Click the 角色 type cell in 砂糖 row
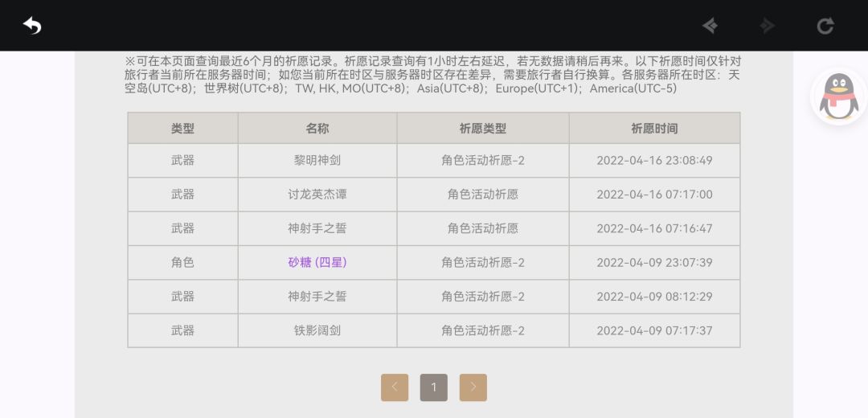 tap(182, 262)
